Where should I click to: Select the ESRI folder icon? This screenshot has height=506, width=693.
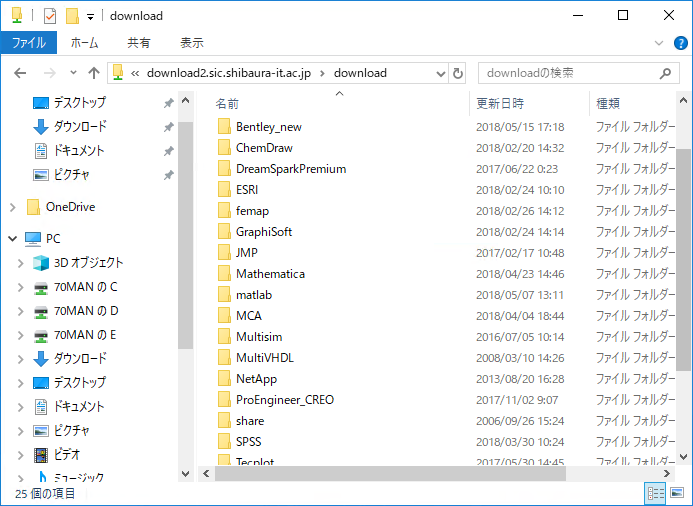pos(224,189)
